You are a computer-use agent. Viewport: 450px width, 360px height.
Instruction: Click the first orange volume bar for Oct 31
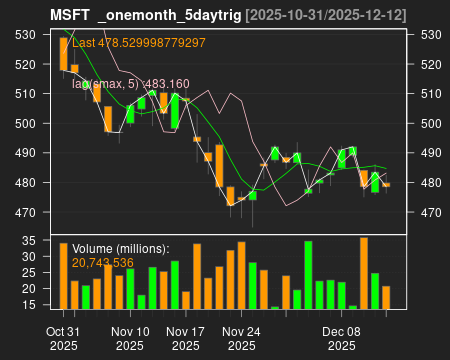(63, 276)
